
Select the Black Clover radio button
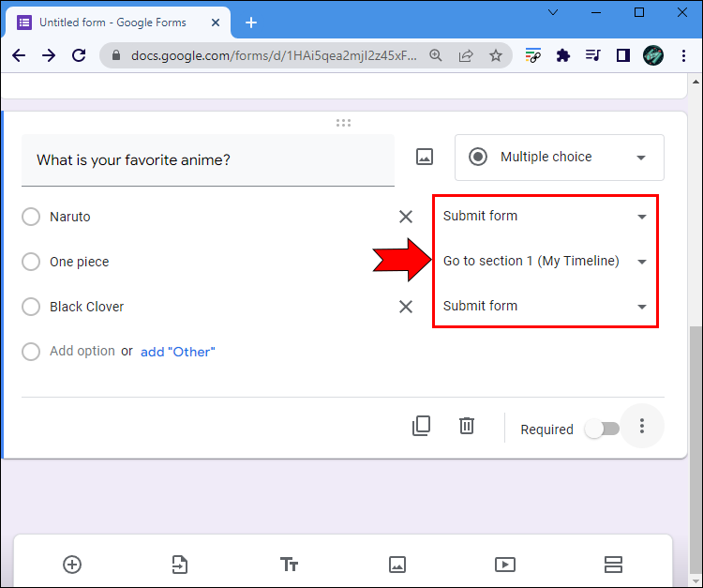point(31,307)
